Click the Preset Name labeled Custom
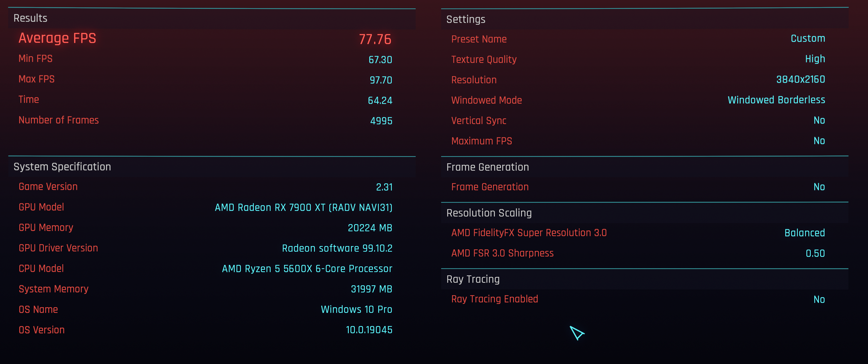Image resolution: width=868 pixels, height=364 pixels. (807, 38)
